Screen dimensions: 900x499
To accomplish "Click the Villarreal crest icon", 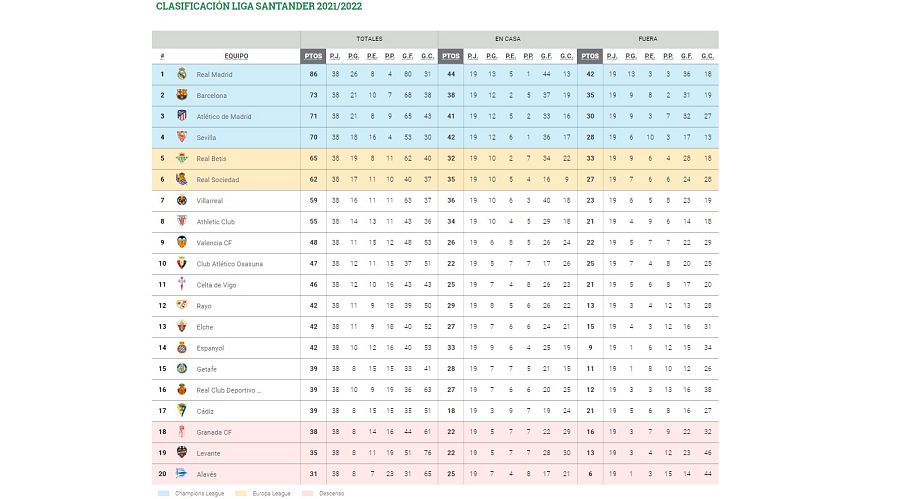I will coord(182,200).
